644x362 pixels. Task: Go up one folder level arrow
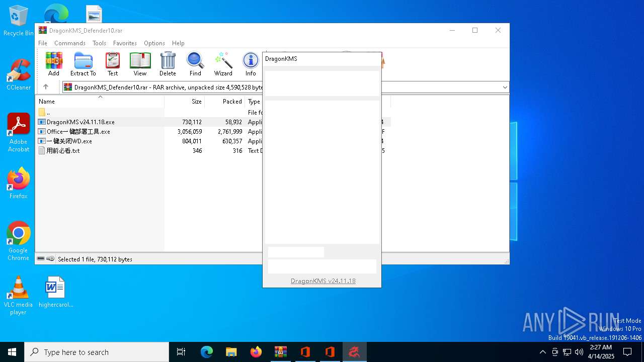click(46, 87)
